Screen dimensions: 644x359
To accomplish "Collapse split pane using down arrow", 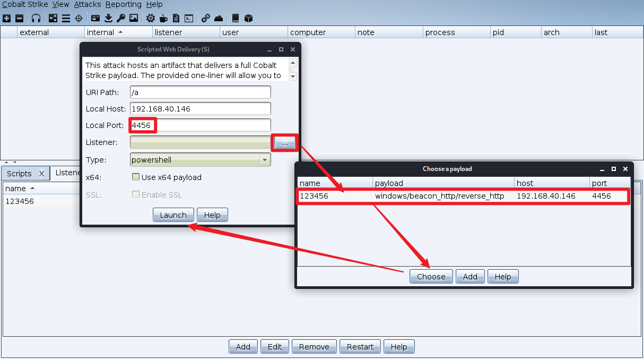I will pos(15,162).
